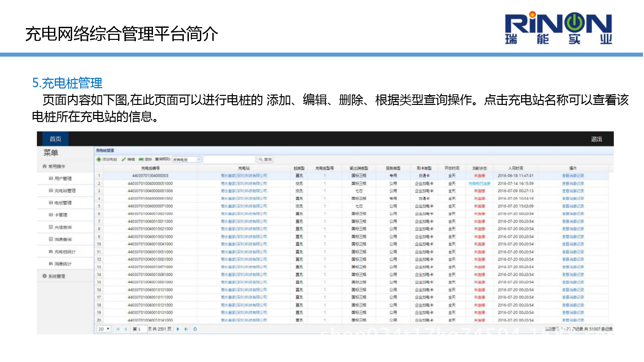Open the 所有电桩 query filter dropdown

click(199, 160)
